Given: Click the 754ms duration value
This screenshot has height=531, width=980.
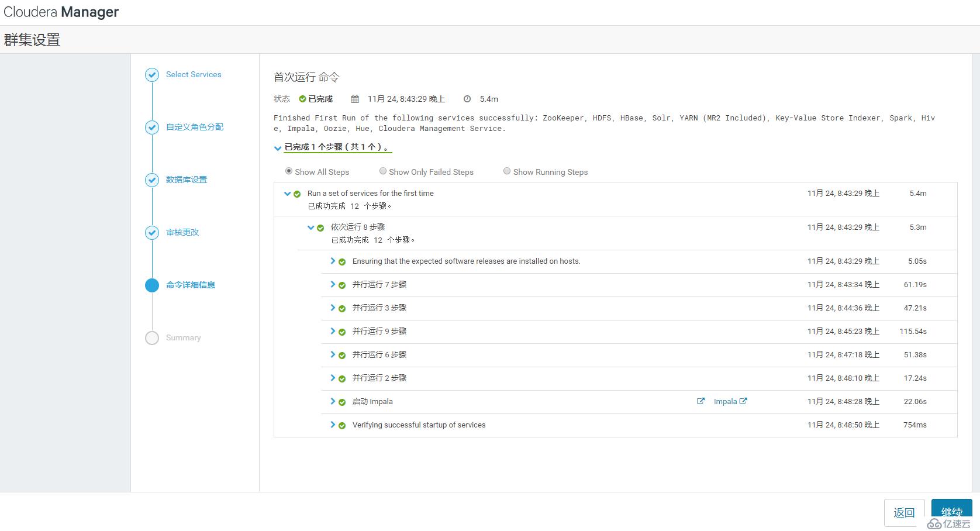Looking at the screenshot, I should coord(915,425).
